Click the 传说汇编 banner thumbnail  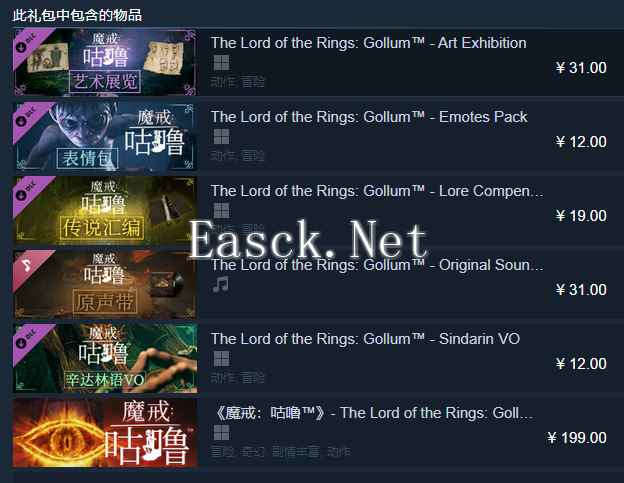pyautogui.click(x=105, y=210)
